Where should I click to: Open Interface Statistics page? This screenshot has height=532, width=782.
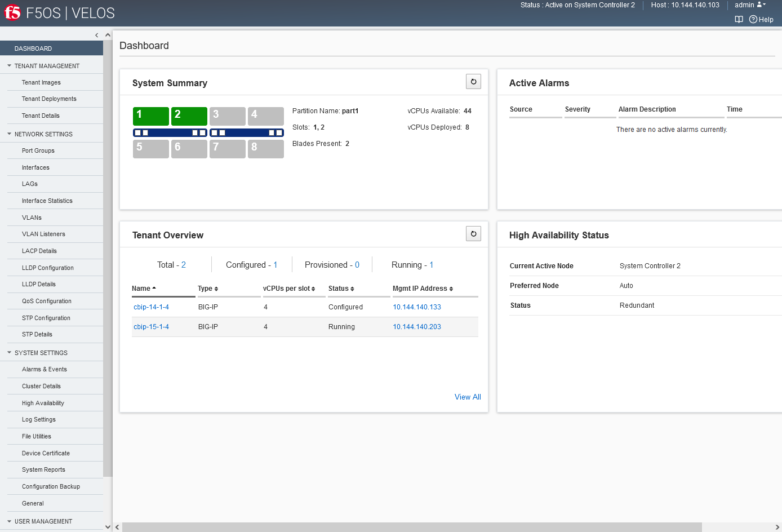pyautogui.click(x=47, y=201)
